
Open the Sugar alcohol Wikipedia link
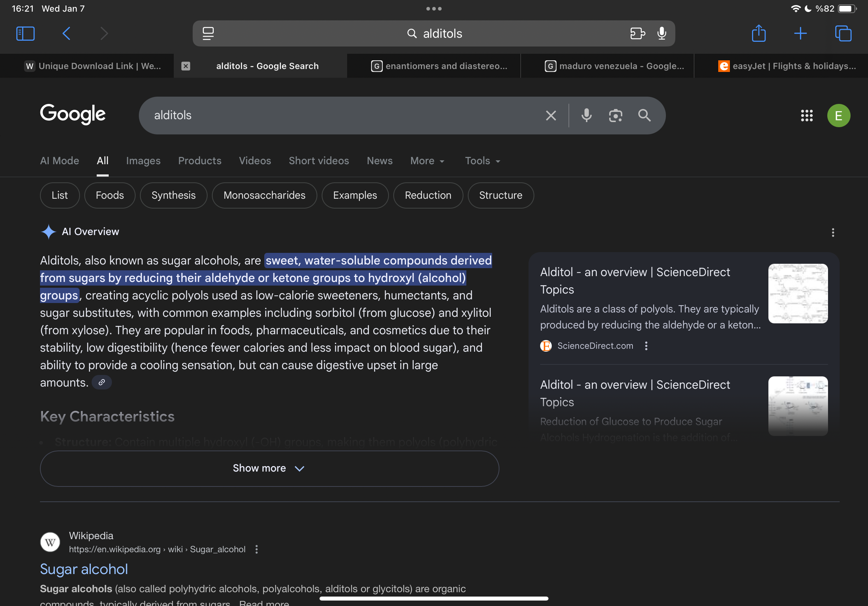tap(84, 569)
